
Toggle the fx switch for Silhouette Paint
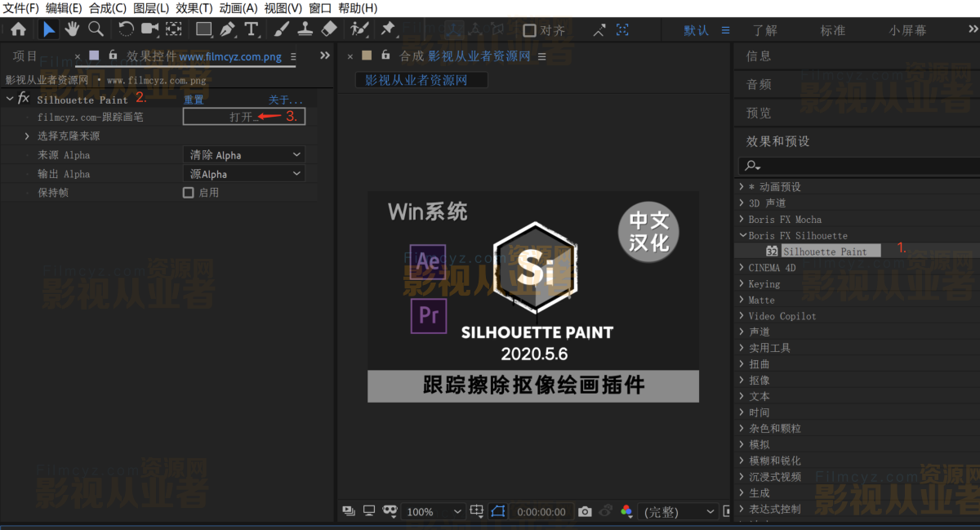coord(24,99)
